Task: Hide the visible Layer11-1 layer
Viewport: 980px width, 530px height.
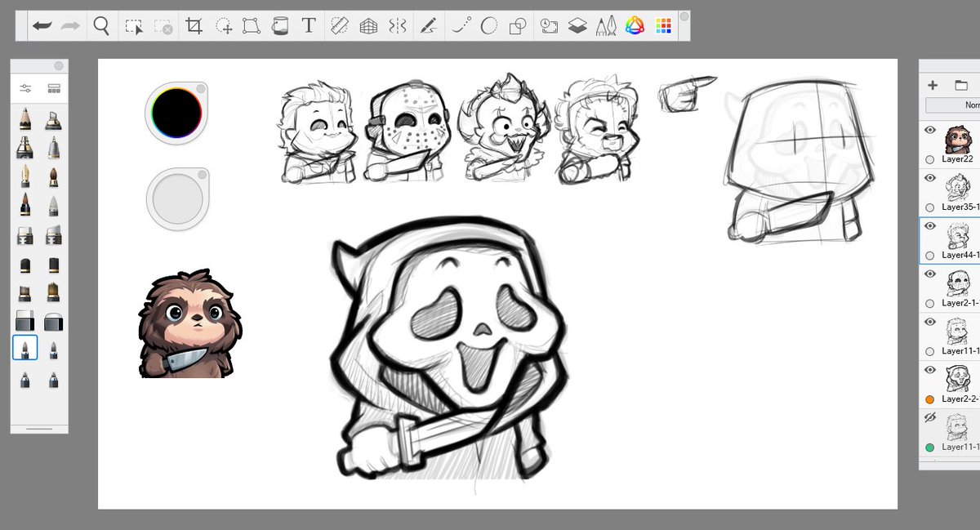Action: [929, 322]
